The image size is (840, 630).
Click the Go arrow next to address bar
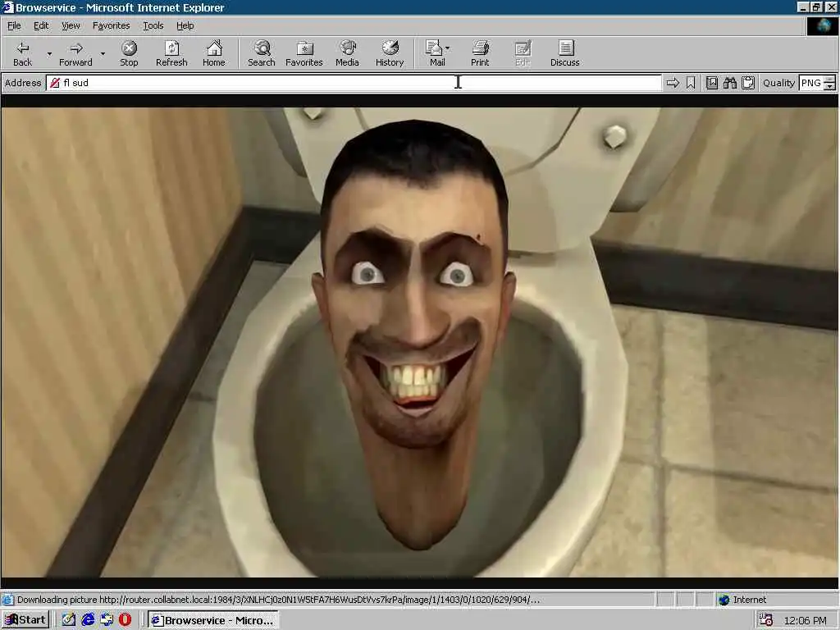673,83
